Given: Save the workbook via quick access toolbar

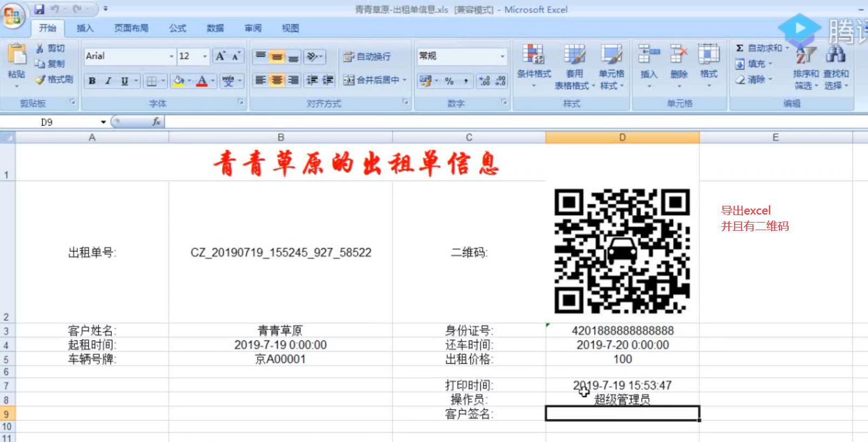Looking at the screenshot, I should tap(39, 9).
